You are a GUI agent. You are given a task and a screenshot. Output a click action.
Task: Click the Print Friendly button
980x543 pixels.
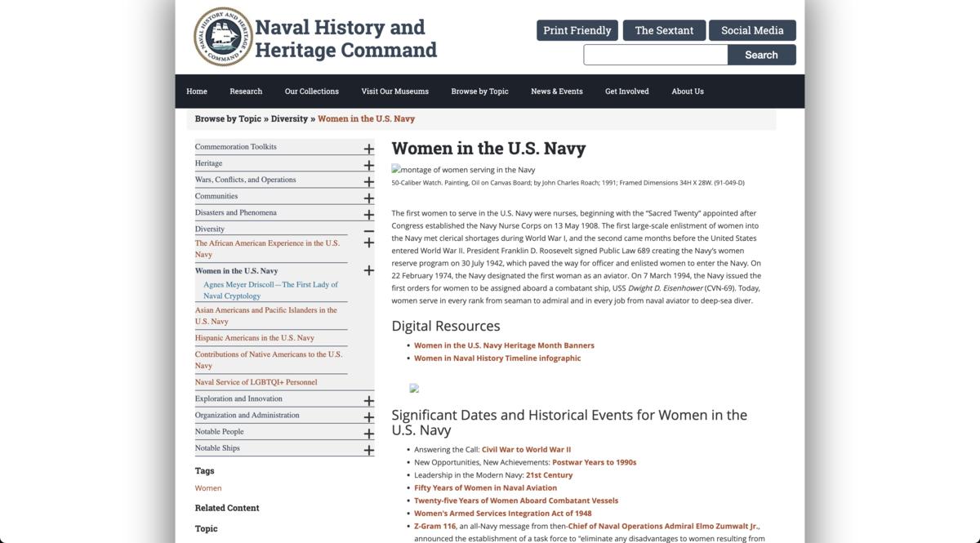coord(577,30)
